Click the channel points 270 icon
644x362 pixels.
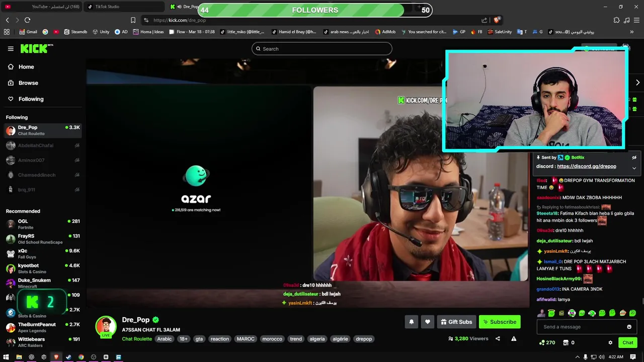pos(542,342)
